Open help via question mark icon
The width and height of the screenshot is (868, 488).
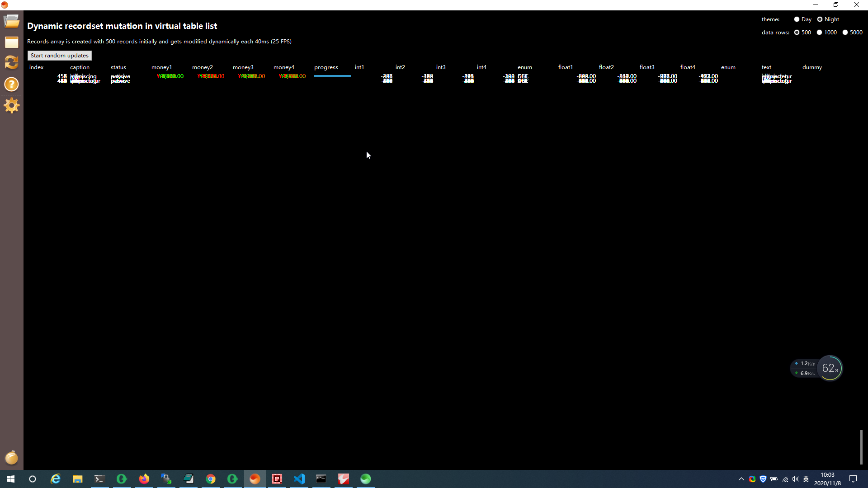[x=11, y=84]
